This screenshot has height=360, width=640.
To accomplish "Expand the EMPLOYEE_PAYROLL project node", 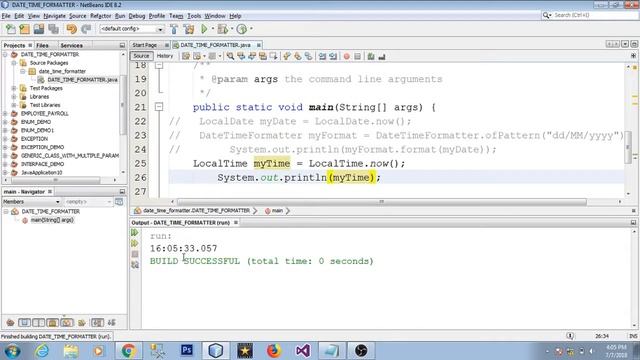I will pyautogui.click(x=5, y=113).
